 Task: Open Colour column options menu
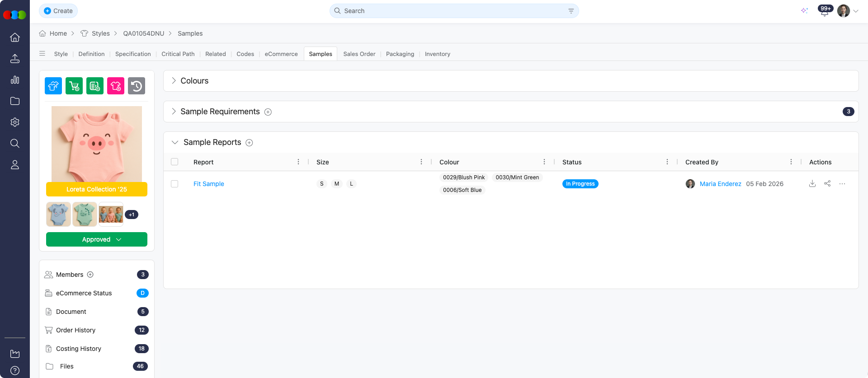pyautogui.click(x=544, y=162)
